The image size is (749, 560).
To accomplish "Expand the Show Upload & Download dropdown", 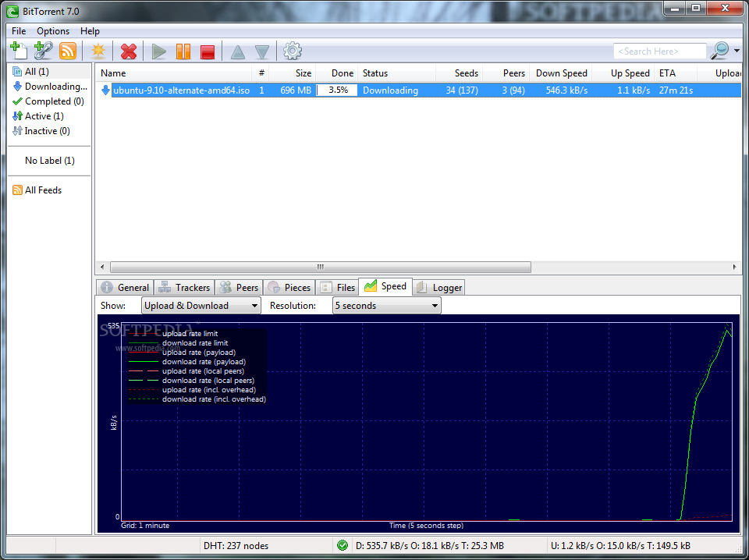I will (x=201, y=306).
